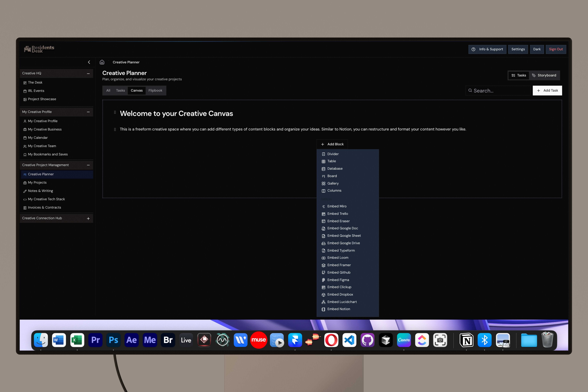Choose Embed Google Sheet

click(348, 236)
